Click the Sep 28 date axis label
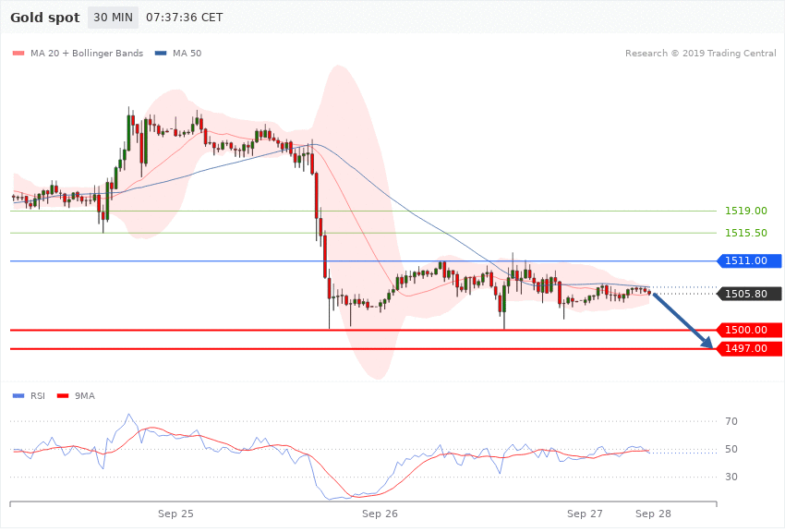Image resolution: width=785 pixels, height=532 pixels. tap(653, 514)
